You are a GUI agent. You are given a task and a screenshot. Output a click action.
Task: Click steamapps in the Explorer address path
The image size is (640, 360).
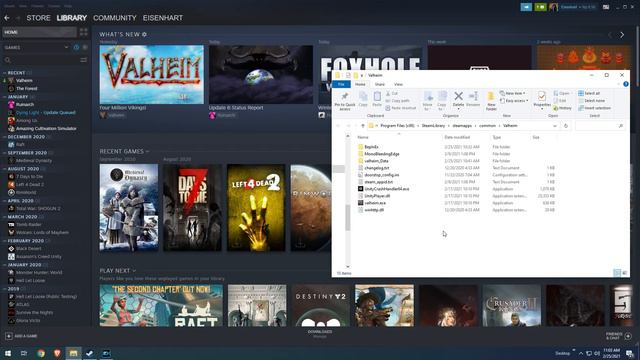462,126
